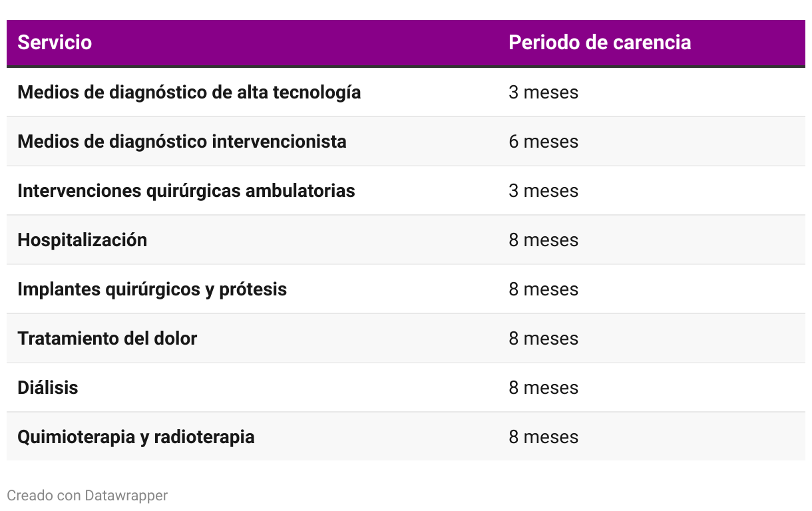Viewport: 812px width, 511px height.
Task: Click the Quimioterapia y radioterapia label
Action: click(136, 436)
